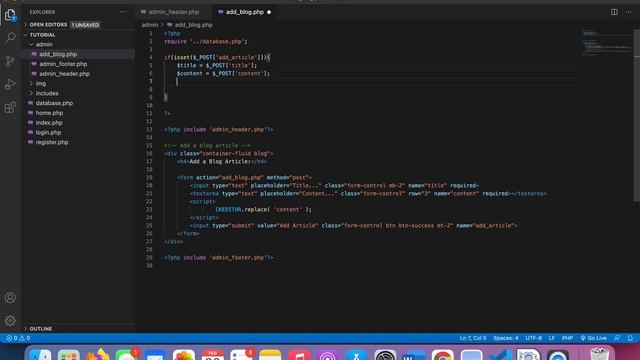The width and height of the screenshot is (640, 360).
Task: Click the 'require ../database.php' code line
Action: click(206, 42)
